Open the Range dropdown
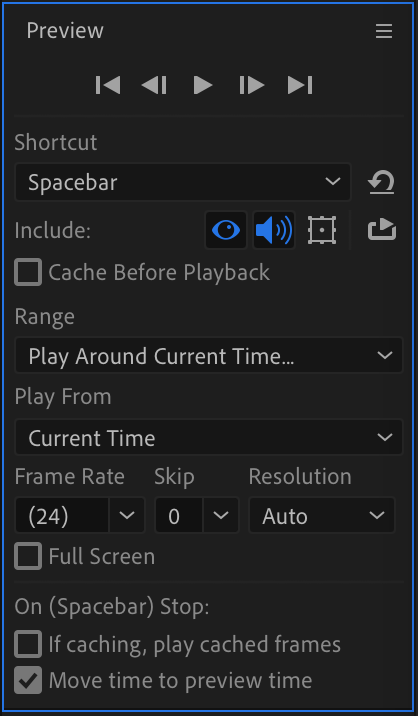Image resolution: width=418 pixels, height=716 pixels. coord(209,355)
